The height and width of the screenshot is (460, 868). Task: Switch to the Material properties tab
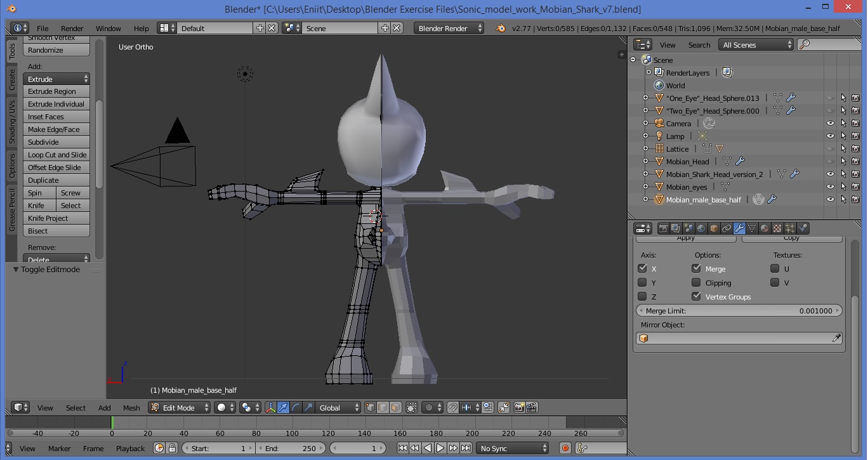[x=763, y=228]
